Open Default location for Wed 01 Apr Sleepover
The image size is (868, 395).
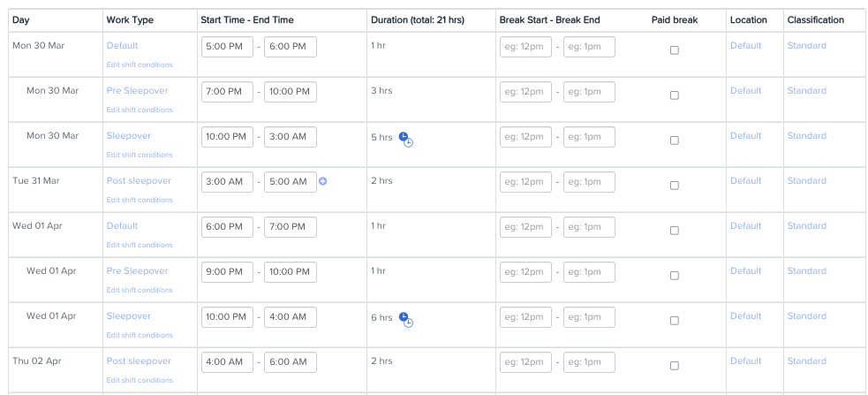coord(745,315)
